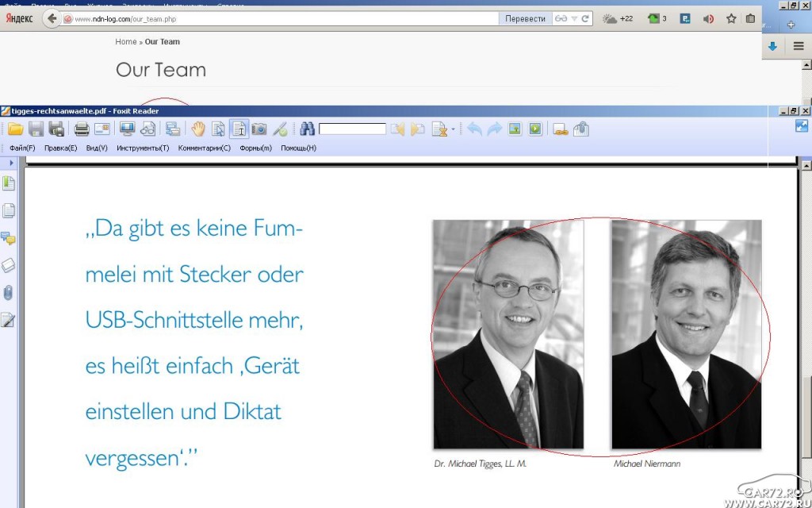Screen dimensions: 812x508
Task: Open a file with the folder icon
Action: [15, 129]
